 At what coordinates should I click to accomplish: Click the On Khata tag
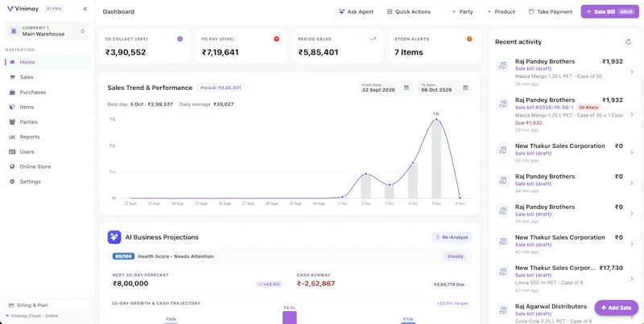(588, 108)
